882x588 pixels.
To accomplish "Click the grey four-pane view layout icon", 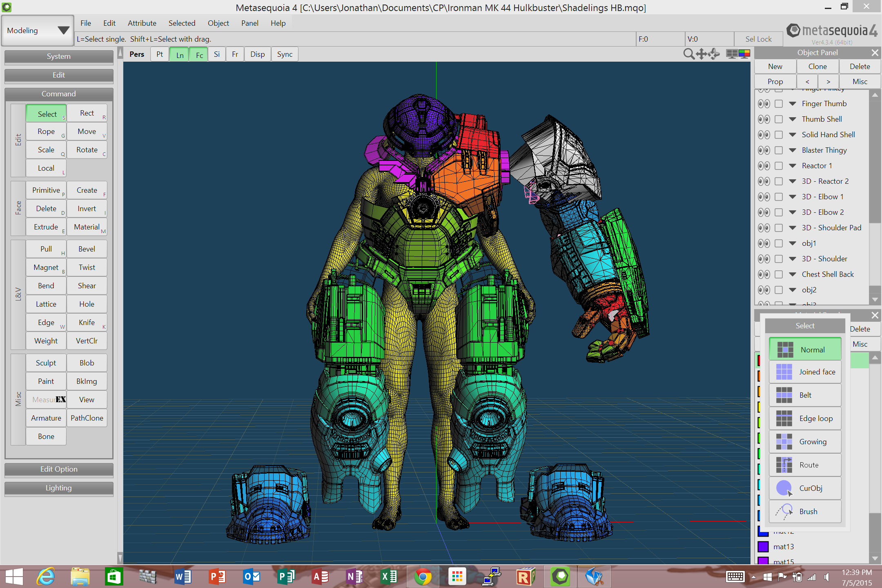I will 732,54.
